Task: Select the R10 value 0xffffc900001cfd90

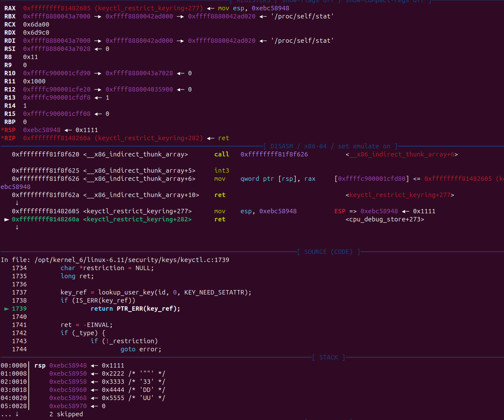Action: 57,73
